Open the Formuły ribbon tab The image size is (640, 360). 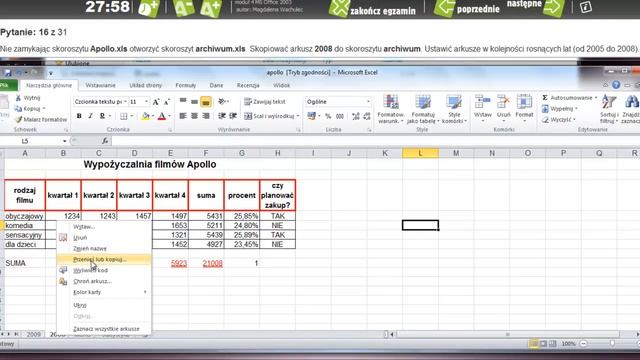point(186,85)
